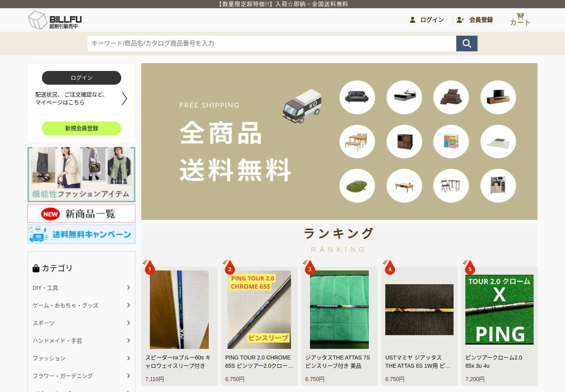Image resolution: width=565 pixels, height=392 pixels.
Task: Open product title PING TOUR 2.0 CHROME 65S
Action: pos(259,361)
